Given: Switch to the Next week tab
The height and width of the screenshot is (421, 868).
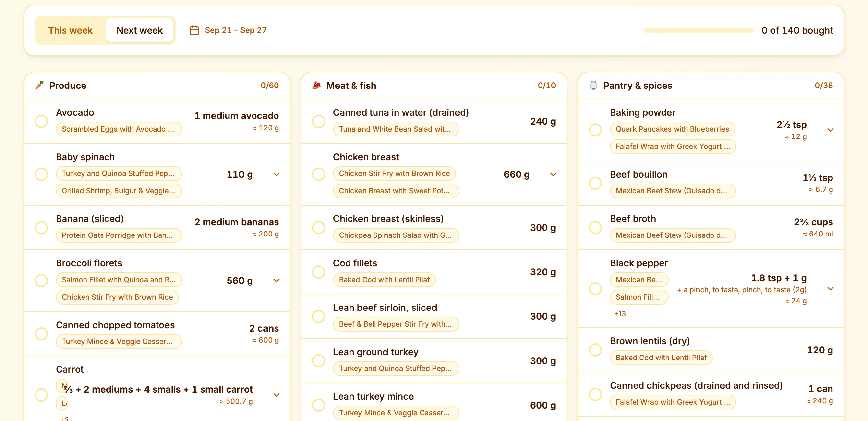Looking at the screenshot, I should [x=139, y=30].
